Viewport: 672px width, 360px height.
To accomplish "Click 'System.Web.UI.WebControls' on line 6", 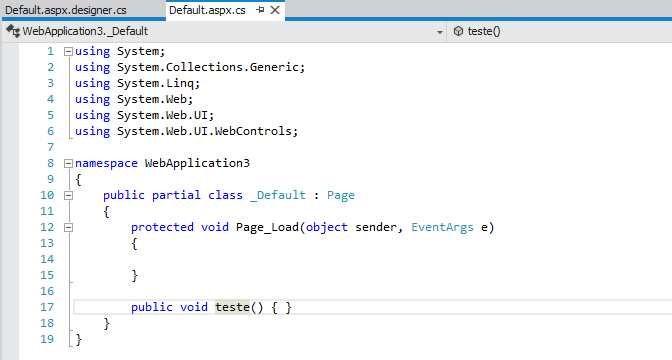I will pos(204,131).
